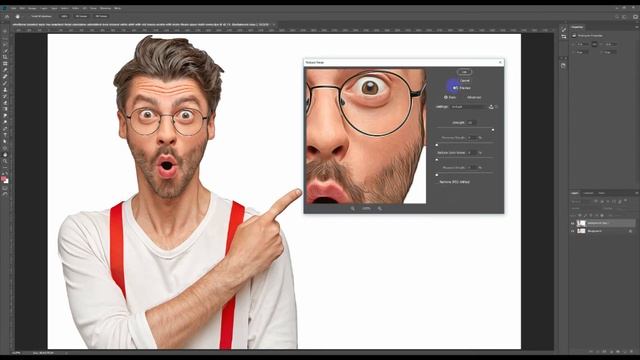Select the Gradient tool
Viewport: 640px width, 360px height.
5,109
